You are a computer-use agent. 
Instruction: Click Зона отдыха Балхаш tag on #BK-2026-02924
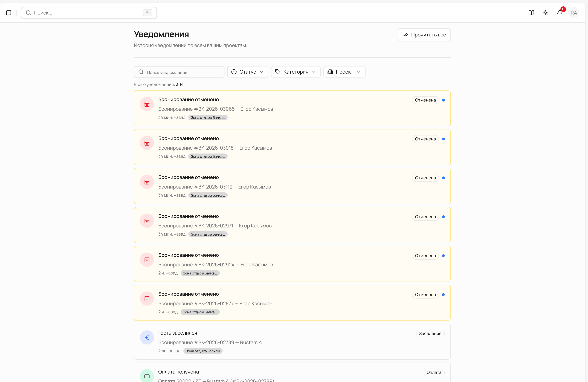pos(200,273)
